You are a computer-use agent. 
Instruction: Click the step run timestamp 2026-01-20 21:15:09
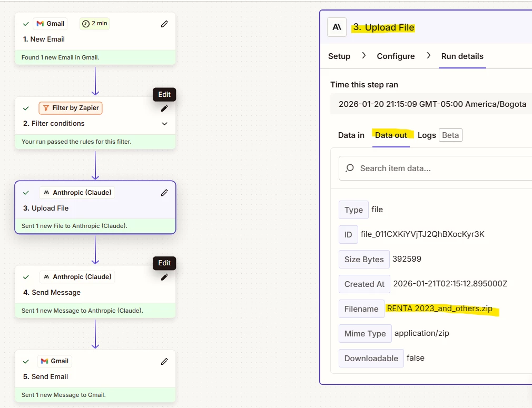432,104
